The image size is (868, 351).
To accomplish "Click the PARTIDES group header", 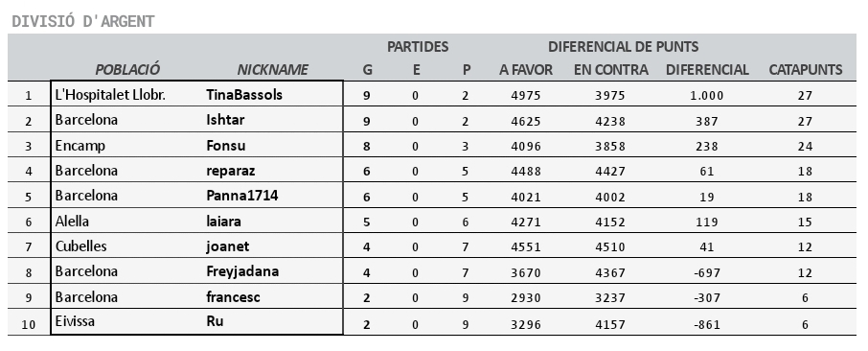I will [418, 47].
